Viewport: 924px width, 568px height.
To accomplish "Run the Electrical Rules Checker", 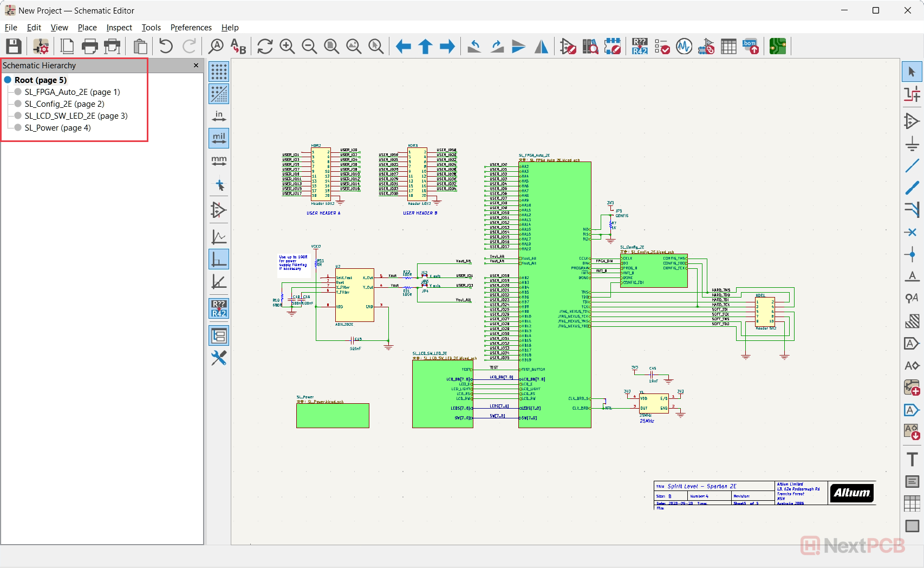I will pos(662,47).
